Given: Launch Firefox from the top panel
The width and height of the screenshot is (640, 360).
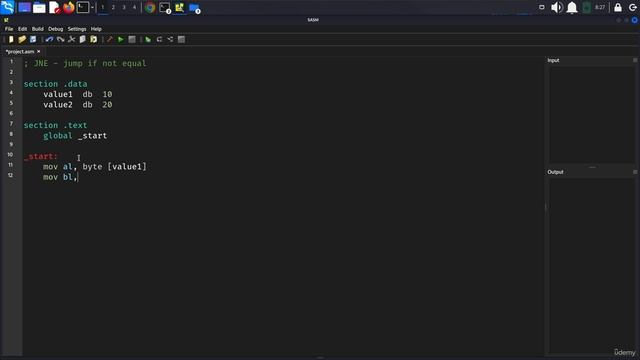Looking at the screenshot, I should pyautogui.click(x=69, y=7).
